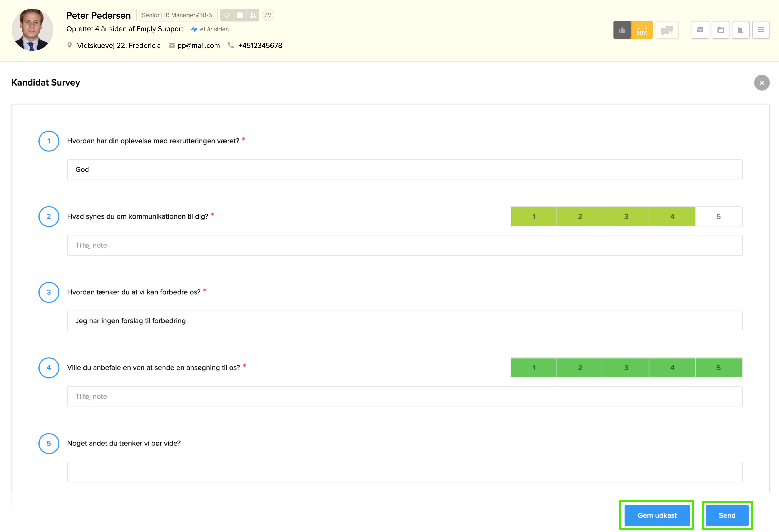This screenshot has height=532, width=779.
Task: Click the Send button
Action: (x=727, y=515)
